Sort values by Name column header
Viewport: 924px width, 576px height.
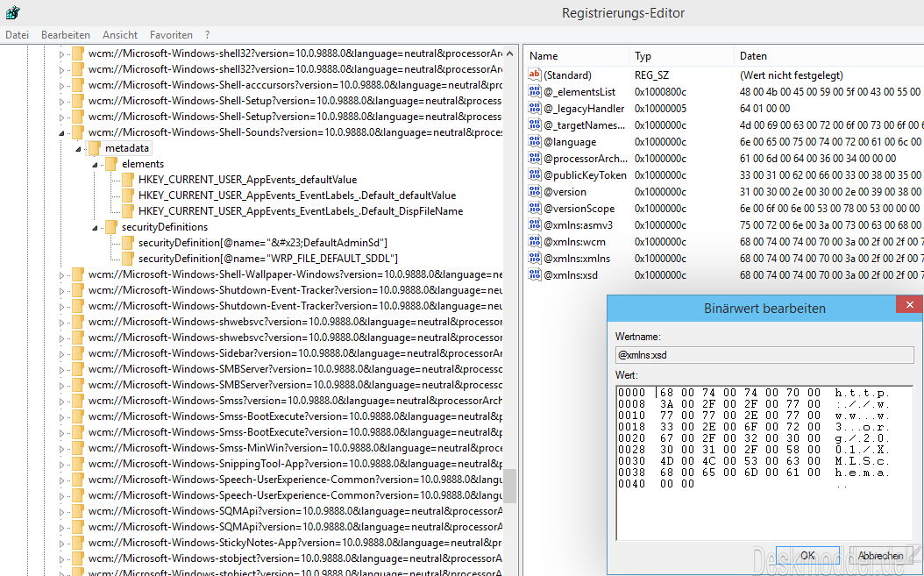[x=576, y=56]
